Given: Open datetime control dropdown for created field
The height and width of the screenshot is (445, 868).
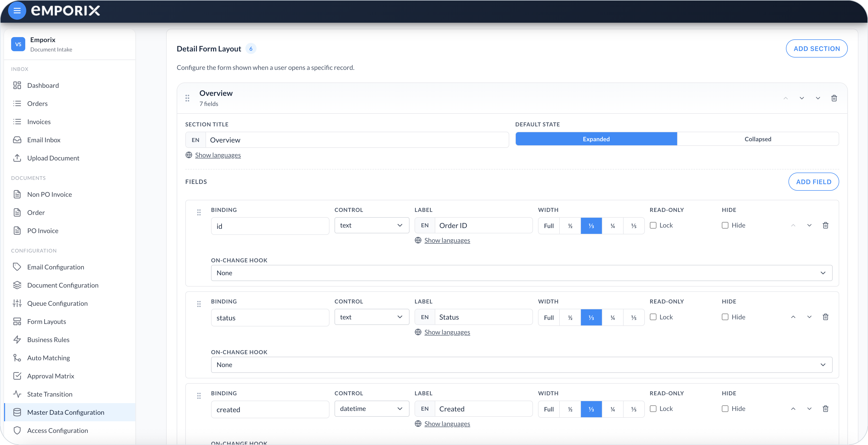Looking at the screenshot, I should pyautogui.click(x=372, y=409).
